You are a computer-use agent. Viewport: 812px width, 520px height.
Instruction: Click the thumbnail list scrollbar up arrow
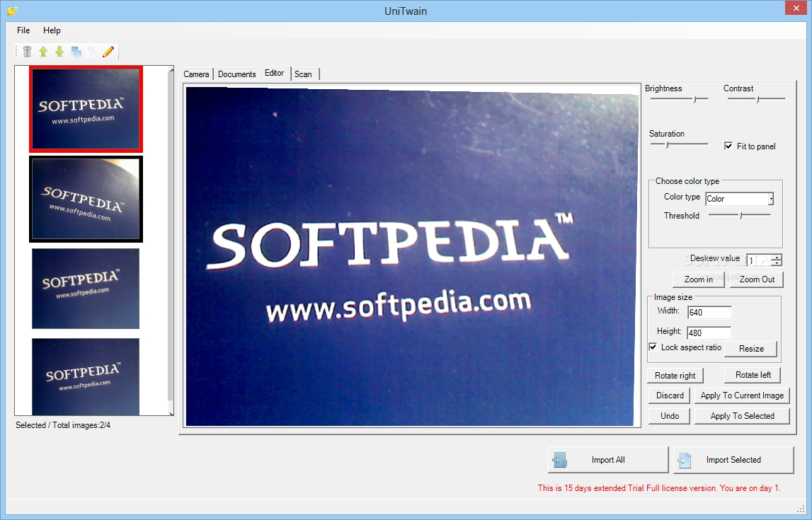coord(171,69)
